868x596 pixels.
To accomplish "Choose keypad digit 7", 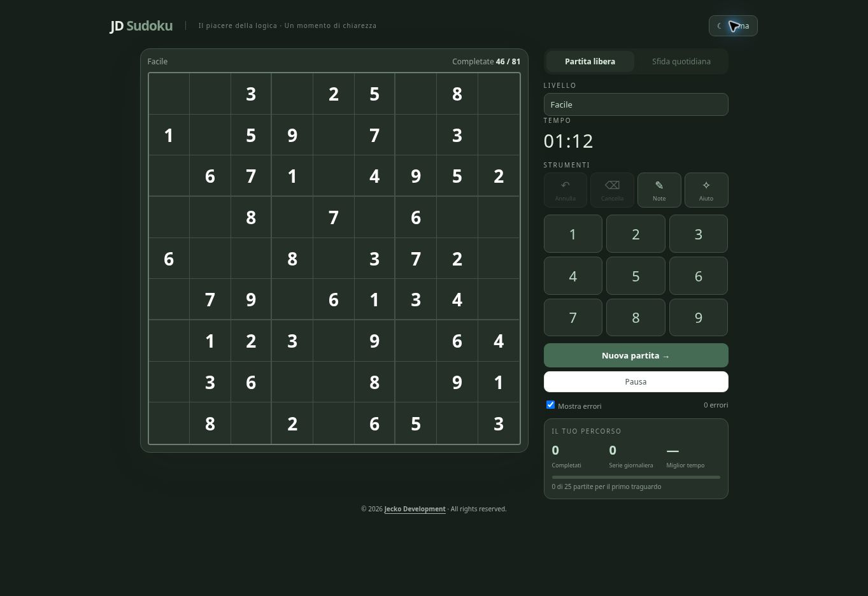I will tap(573, 317).
